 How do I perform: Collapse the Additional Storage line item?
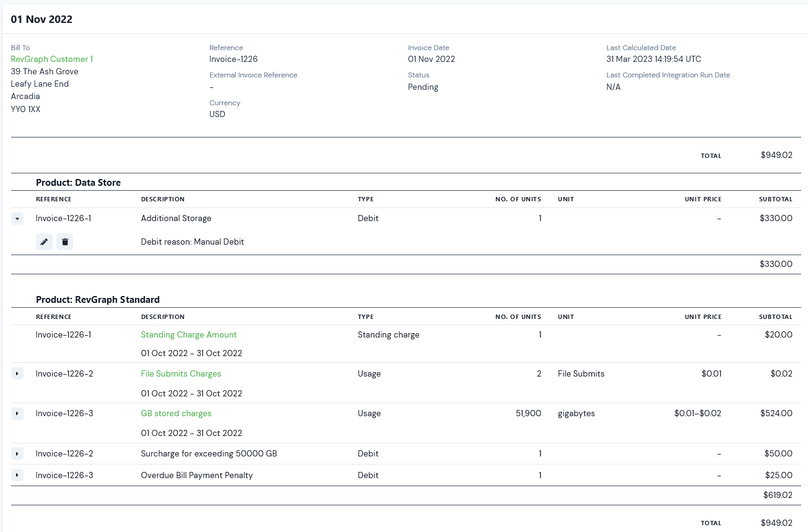pos(17,219)
